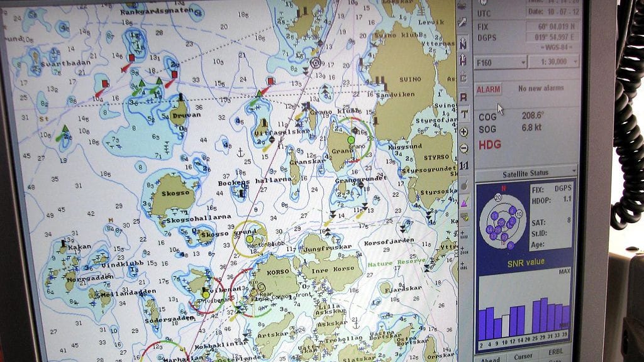The width and height of the screenshot is (644, 362).
Task: Select the pink triangle toolbar icon
Action: [464, 202]
